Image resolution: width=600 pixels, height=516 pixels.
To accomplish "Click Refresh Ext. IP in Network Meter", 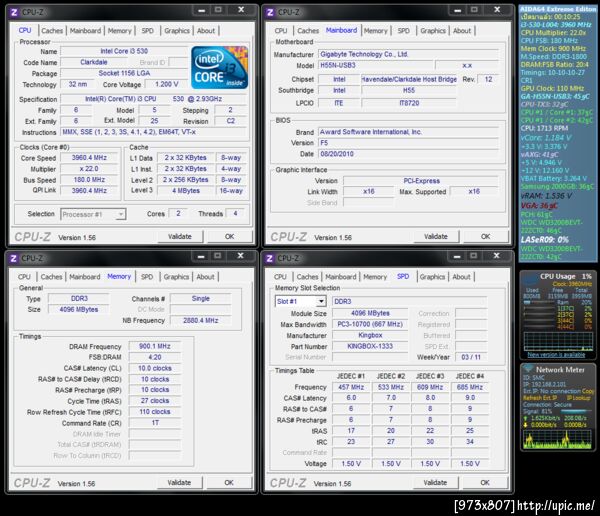I will pyautogui.click(x=542, y=398).
